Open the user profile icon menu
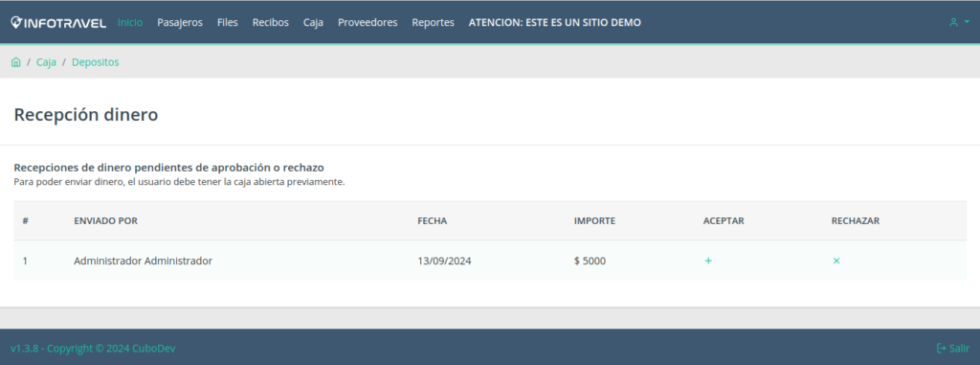 [954, 23]
